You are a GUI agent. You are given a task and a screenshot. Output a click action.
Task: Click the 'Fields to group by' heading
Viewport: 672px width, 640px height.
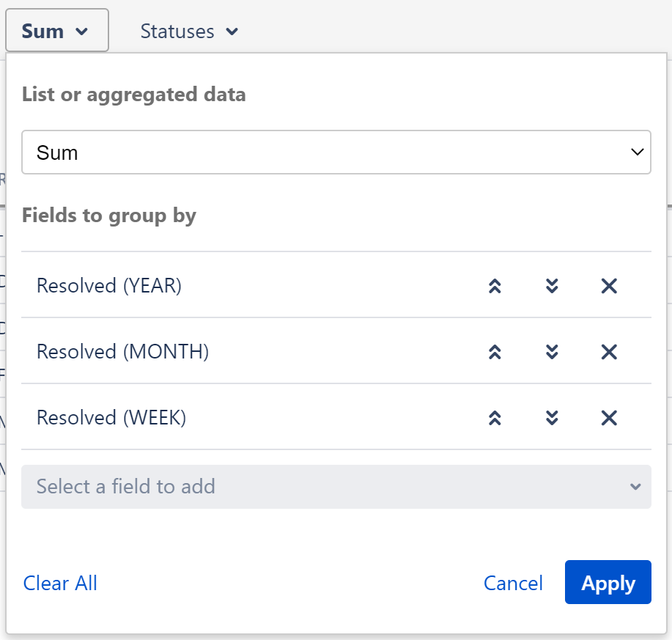(109, 216)
